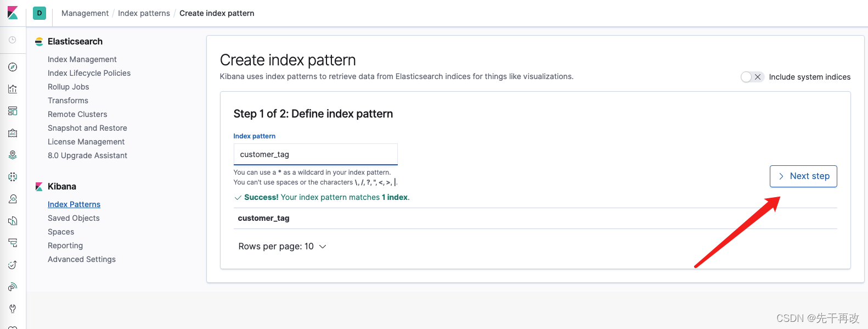Click the Elasticsearch section logo
This screenshot has width=868, height=329.
(39, 42)
